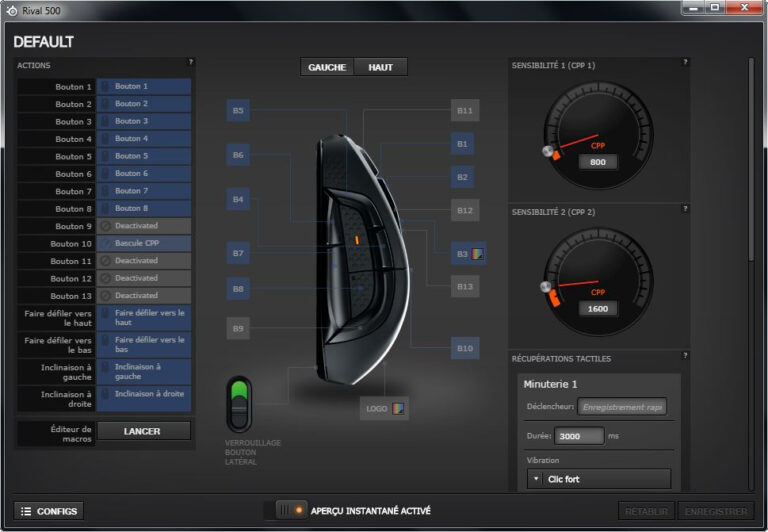
Task: Open the Bouton 8 action assignment
Action: 144,208
